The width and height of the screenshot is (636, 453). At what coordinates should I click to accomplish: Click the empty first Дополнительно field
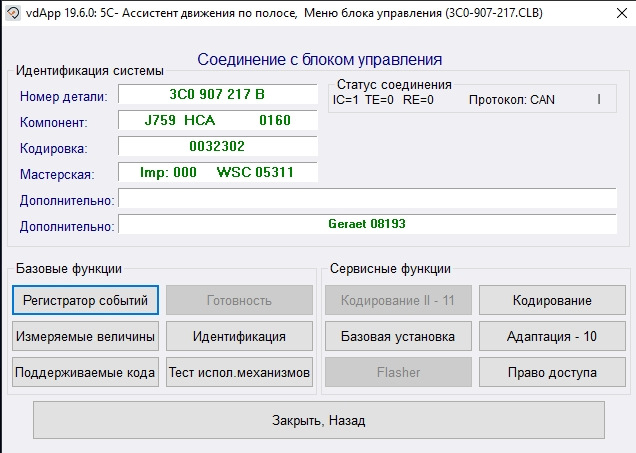pos(367,198)
